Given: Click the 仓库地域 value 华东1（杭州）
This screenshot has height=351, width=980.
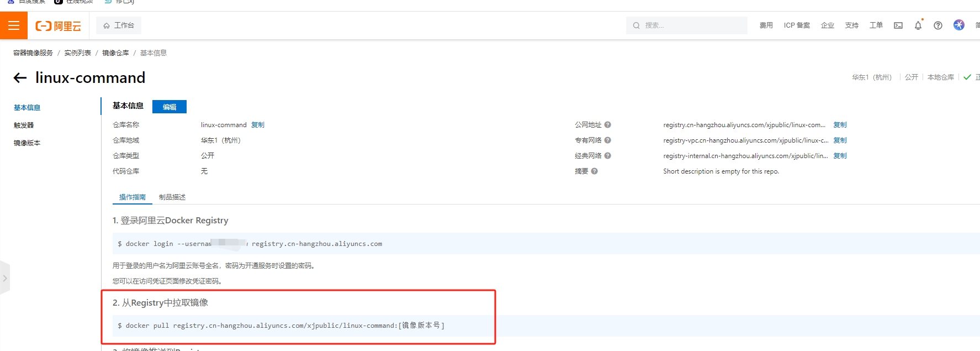Looking at the screenshot, I should coord(221,140).
